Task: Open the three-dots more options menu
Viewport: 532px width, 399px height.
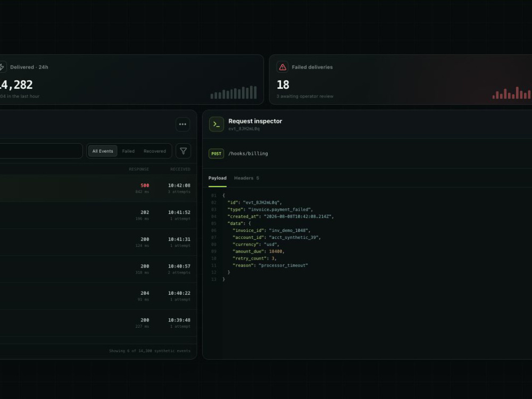Action: (182, 124)
